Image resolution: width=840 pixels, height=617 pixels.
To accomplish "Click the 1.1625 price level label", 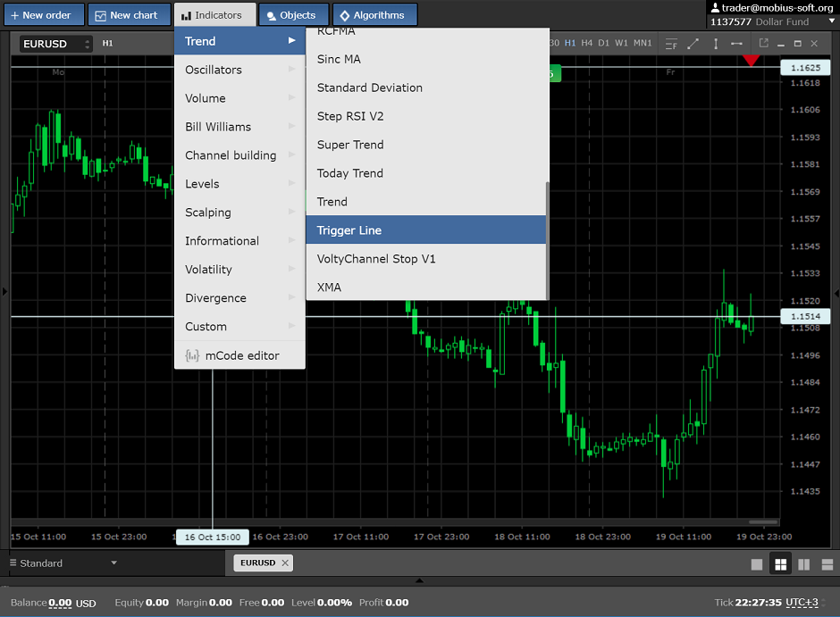I will point(806,68).
